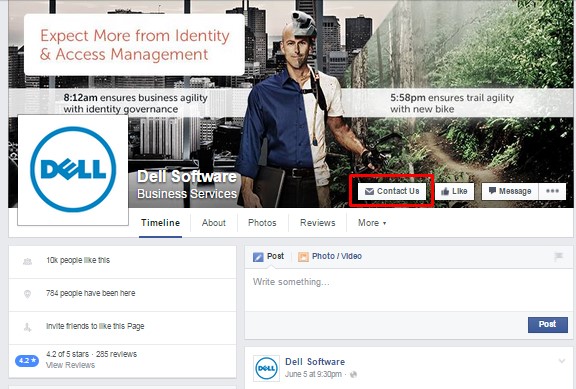Screen dimensions: 576x389
Task: Invite friends to like this Page
Action: pos(95,326)
